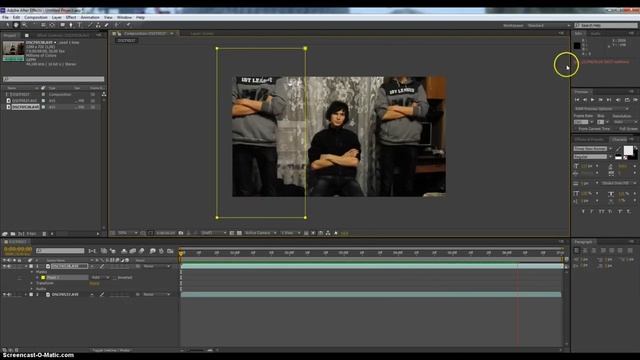Click the brainstorm icon in timeline
The image size is (640, 360).
click(152, 251)
